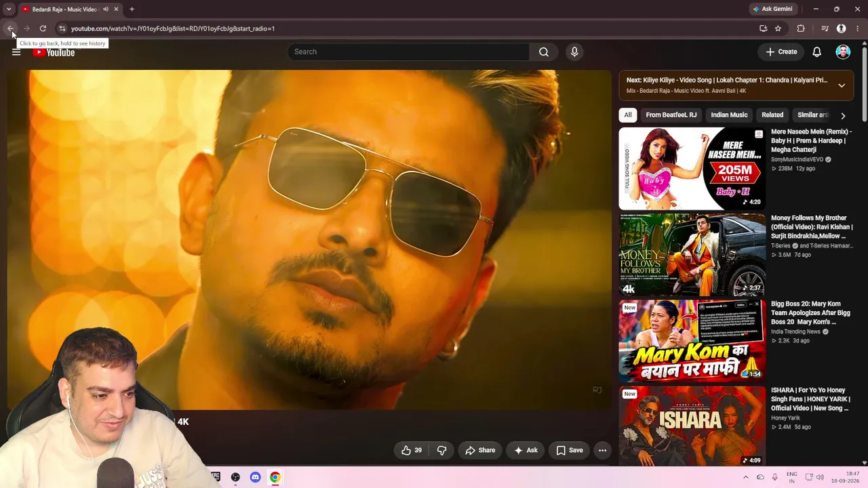Expand the Mix playlist panel chevron
The image size is (868, 488).
pos(842,85)
